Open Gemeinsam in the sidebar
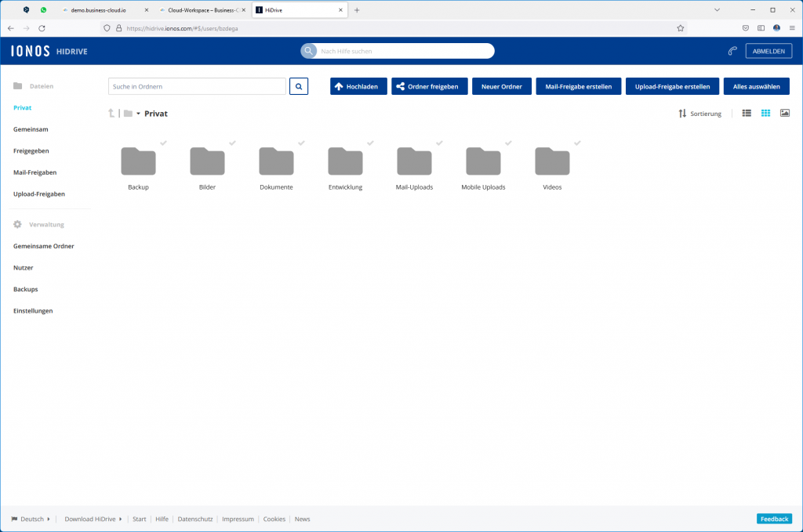Viewport: 803px width, 532px height. (31, 128)
